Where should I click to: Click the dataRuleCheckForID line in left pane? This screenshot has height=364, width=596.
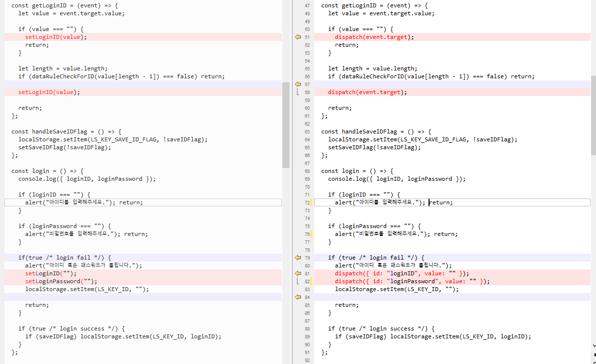pyautogui.click(x=121, y=76)
